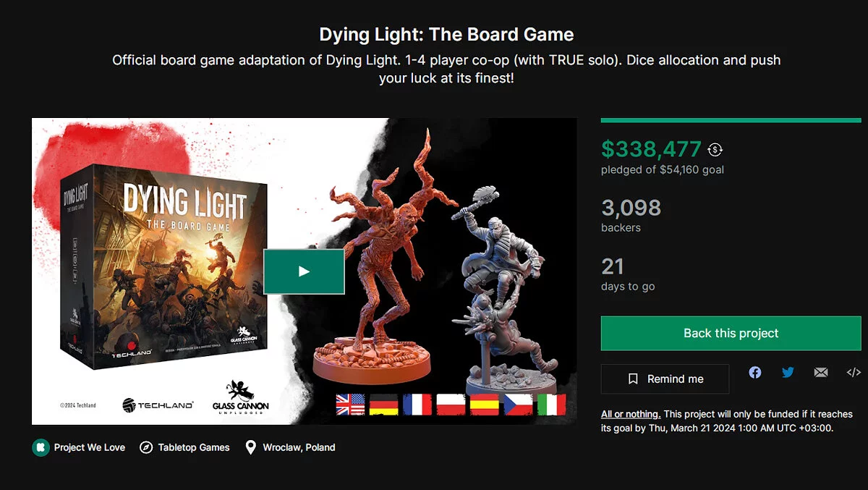This screenshot has width=868, height=490.
Task: Open the Wroclaw, Poland location link
Action: 299,447
